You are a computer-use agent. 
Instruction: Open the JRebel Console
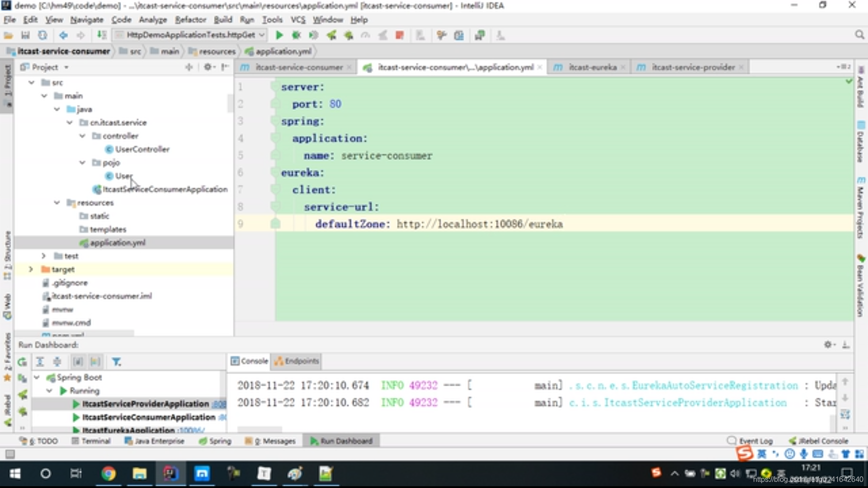[819, 441]
